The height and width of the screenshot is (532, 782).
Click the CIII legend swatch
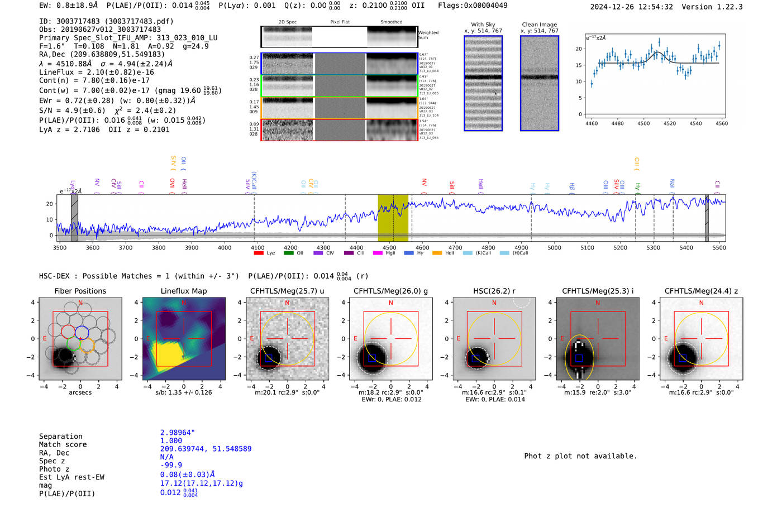[349, 253]
